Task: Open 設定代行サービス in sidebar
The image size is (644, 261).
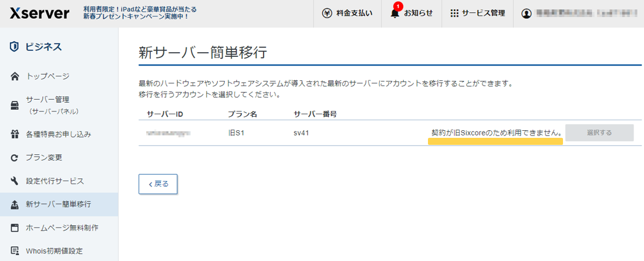Action: click(55, 181)
